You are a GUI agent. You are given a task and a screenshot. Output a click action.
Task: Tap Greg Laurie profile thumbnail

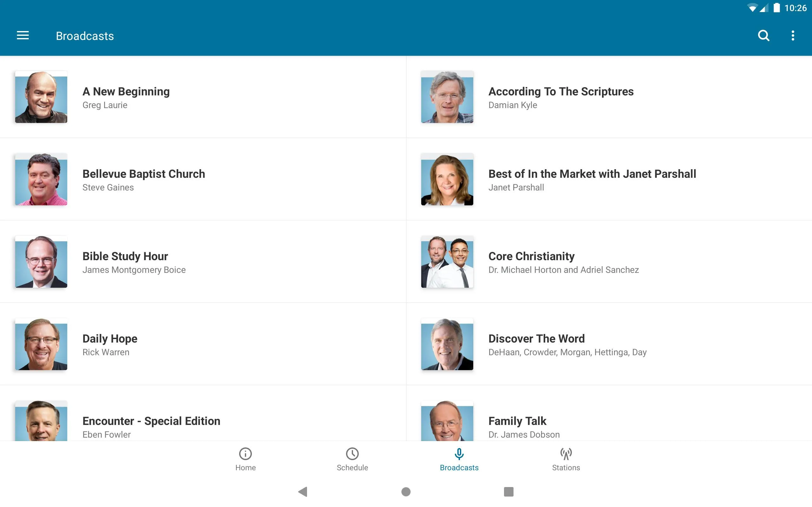tap(41, 96)
